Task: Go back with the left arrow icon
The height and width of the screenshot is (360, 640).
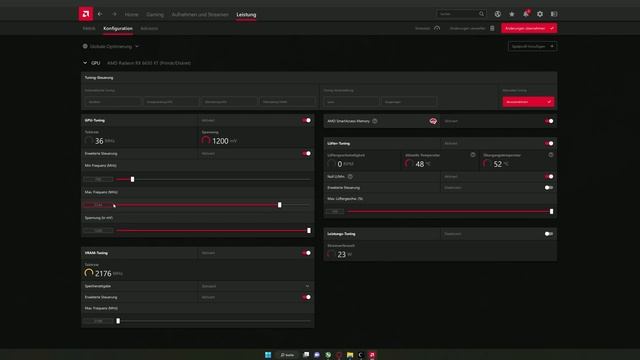Action: (100, 14)
